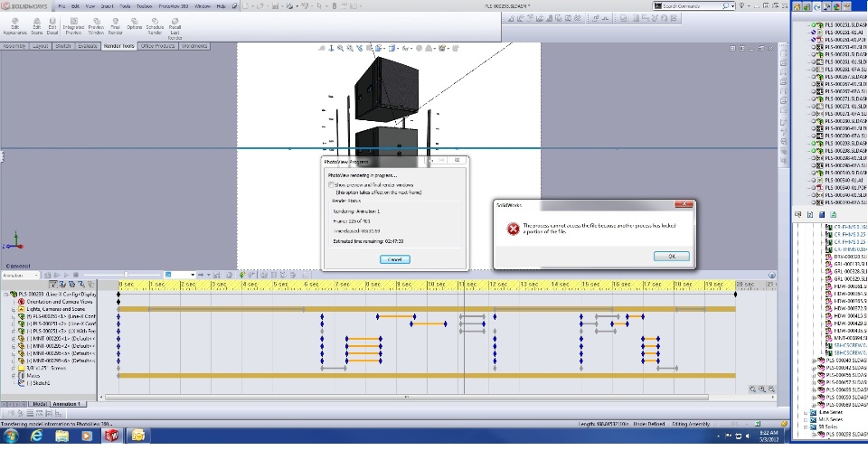Close the SolidWorks error dialog
868x450 pixels.
[x=684, y=204]
